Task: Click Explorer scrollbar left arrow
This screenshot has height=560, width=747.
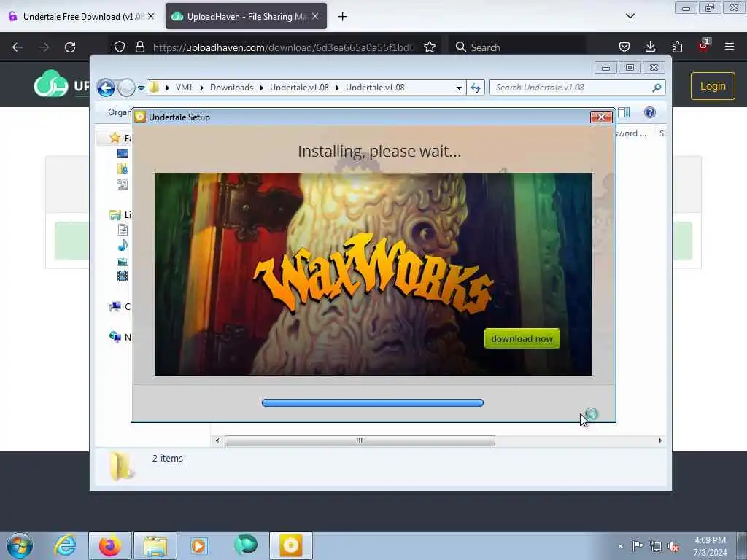Action: pos(217,440)
